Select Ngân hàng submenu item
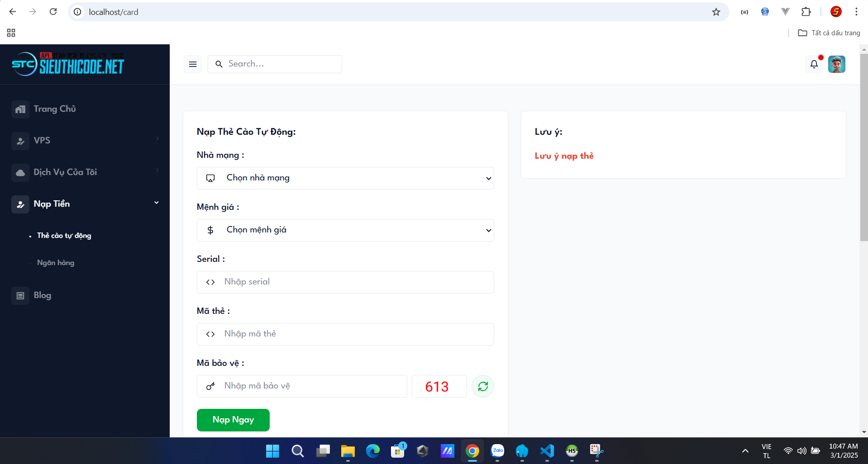868x464 pixels. click(x=56, y=263)
